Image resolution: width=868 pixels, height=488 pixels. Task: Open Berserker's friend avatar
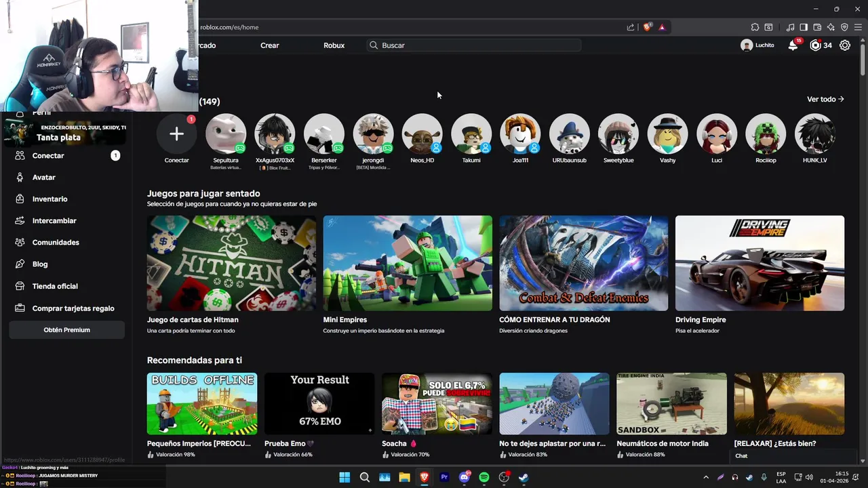pyautogui.click(x=324, y=134)
